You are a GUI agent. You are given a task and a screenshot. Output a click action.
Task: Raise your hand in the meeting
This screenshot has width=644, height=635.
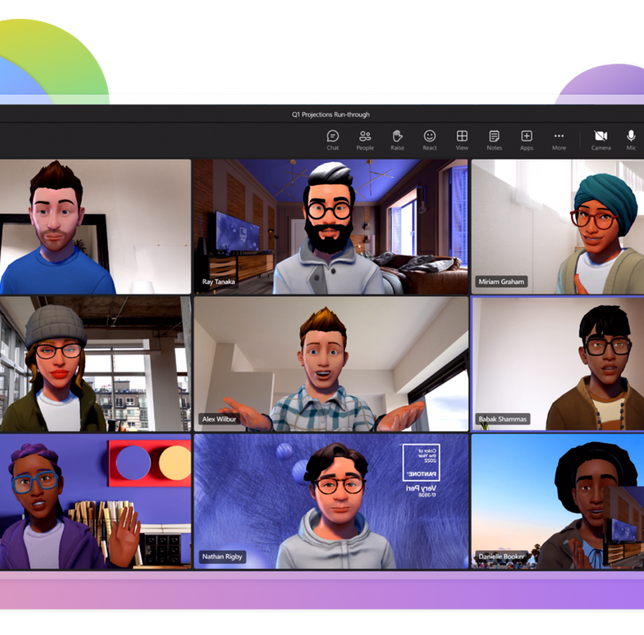(x=397, y=139)
